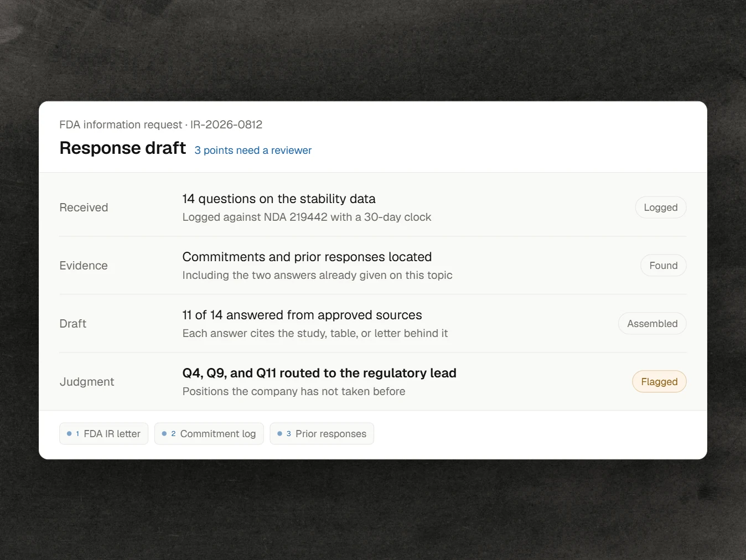The width and height of the screenshot is (746, 560).
Task: Click the Found status badge
Action: (x=663, y=266)
